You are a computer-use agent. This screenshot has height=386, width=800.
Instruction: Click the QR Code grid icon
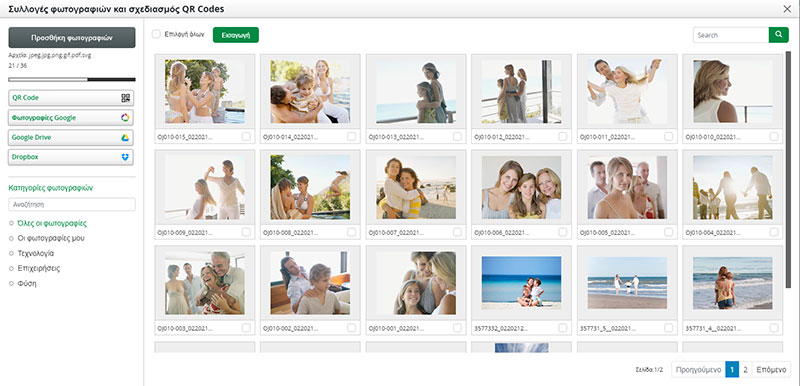tap(125, 98)
